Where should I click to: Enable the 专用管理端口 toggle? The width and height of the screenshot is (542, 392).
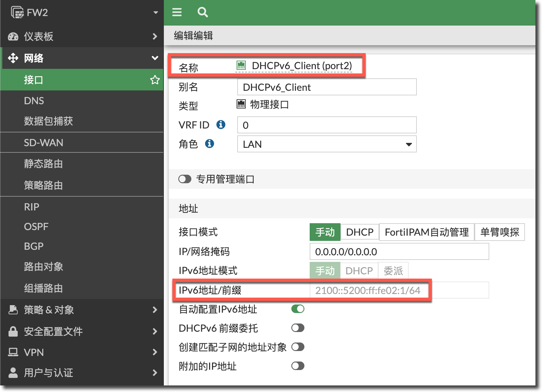[x=185, y=179]
